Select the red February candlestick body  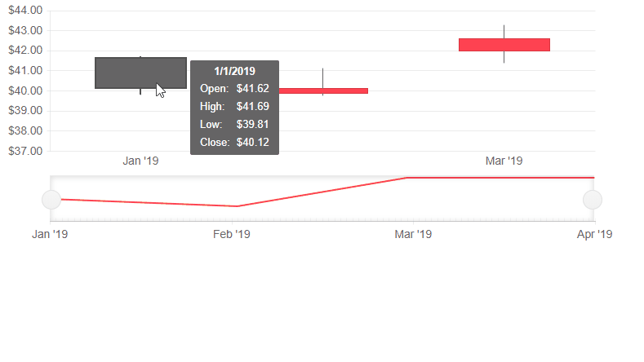(323, 90)
